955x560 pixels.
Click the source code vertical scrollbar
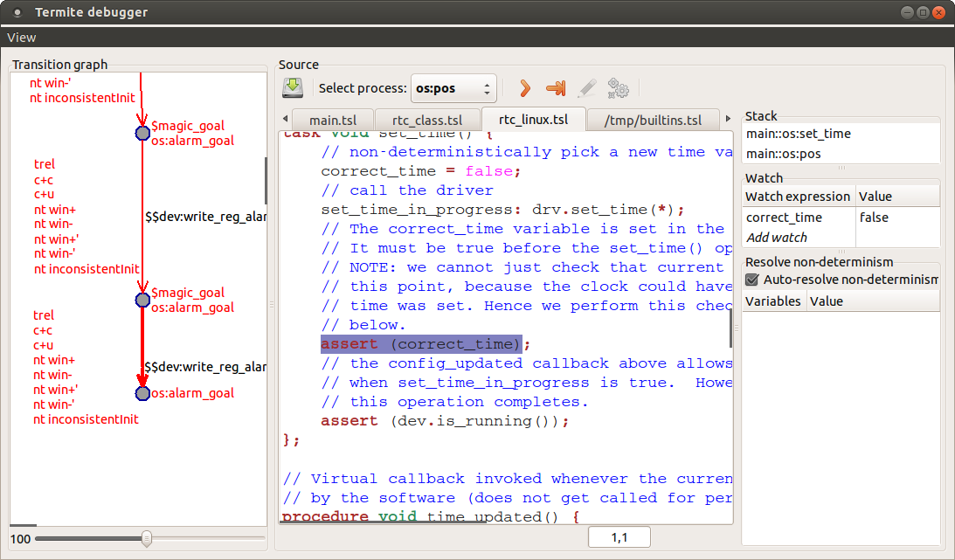point(731,329)
